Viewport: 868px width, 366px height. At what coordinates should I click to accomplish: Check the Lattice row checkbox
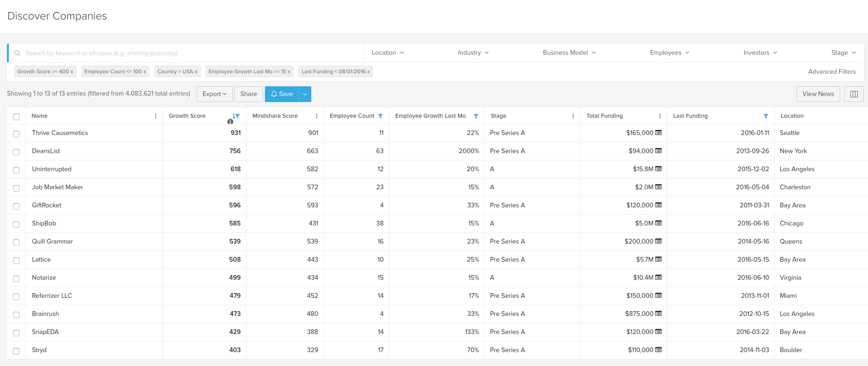pyautogui.click(x=16, y=260)
